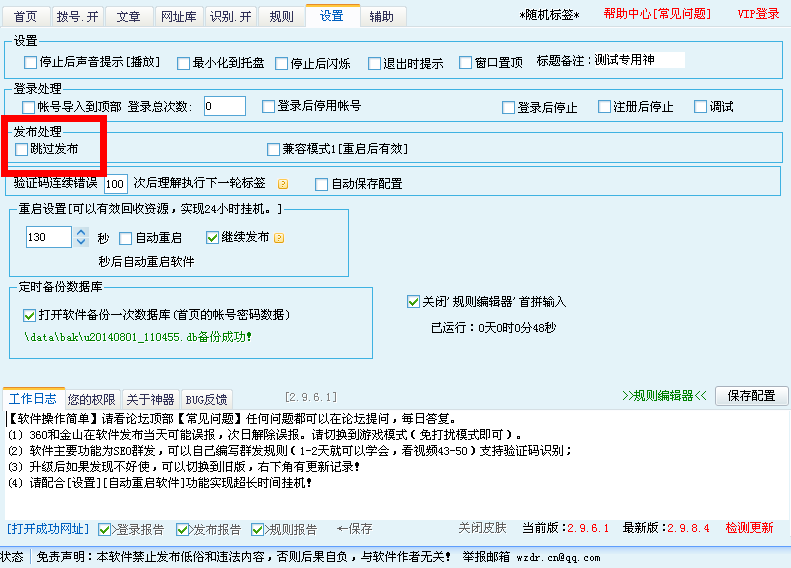Uncheck the 继续发布 checkbox

pos(212,238)
